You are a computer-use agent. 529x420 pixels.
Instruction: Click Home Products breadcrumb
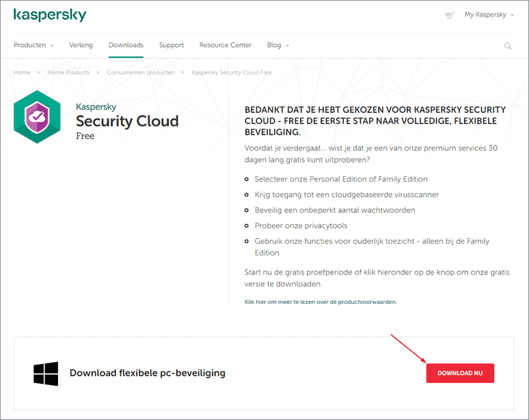coord(68,72)
